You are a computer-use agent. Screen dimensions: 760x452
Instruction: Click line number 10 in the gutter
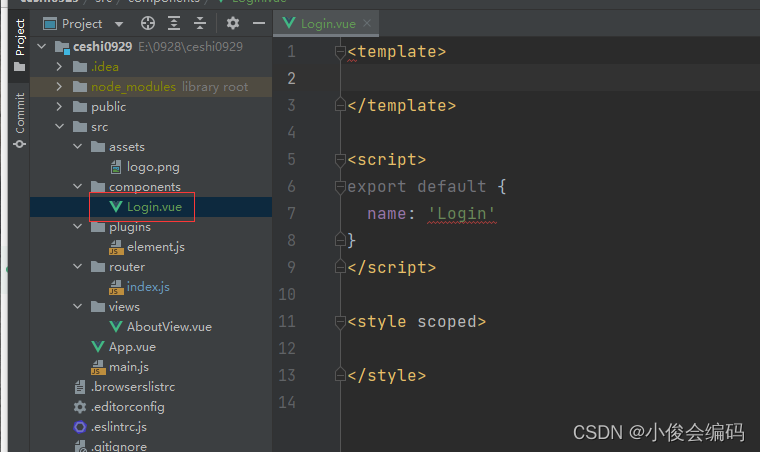click(x=287, y=294)
